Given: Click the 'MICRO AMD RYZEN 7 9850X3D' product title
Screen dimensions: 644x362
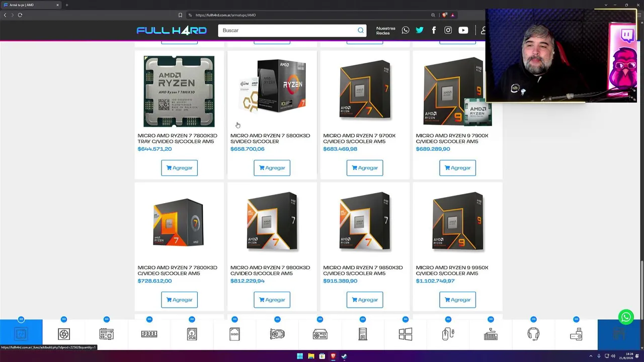Looking at the screenshot, I should (363, 270).
